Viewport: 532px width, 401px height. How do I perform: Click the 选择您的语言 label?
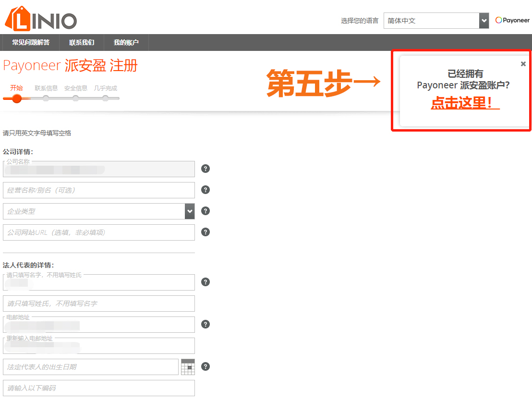[x=360, y=21]
